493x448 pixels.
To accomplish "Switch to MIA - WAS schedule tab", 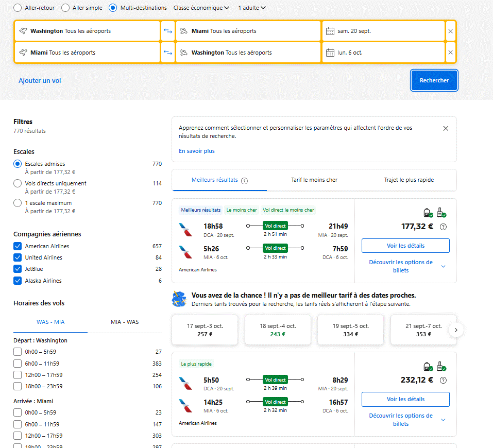I will 125,322.
